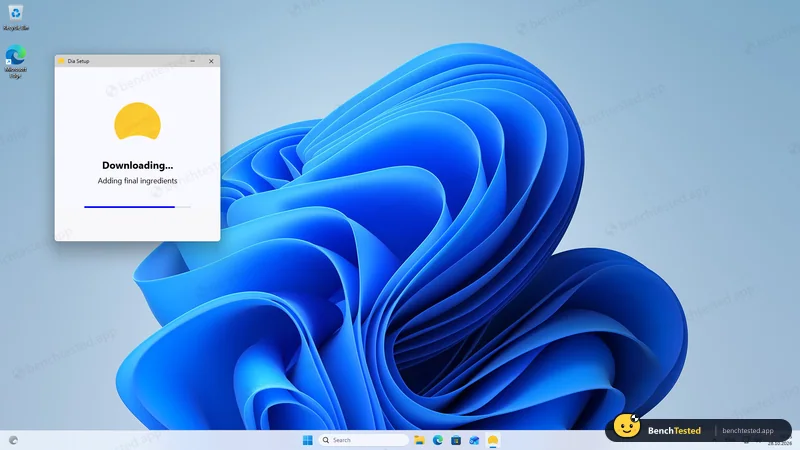Viewport: 800px width, 450px height.
Task: Click the 'Dia Setup' window title
Action: [78, 61]
